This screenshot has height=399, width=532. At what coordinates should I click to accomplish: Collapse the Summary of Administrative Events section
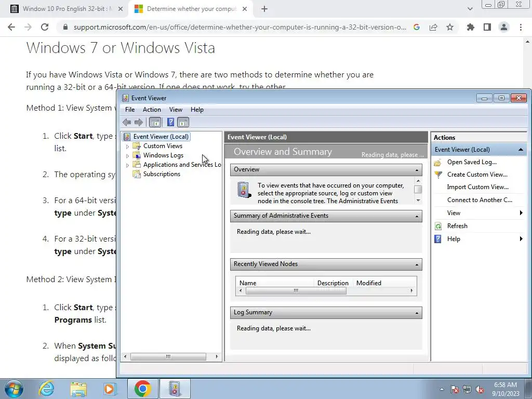[x=417, y=216]
